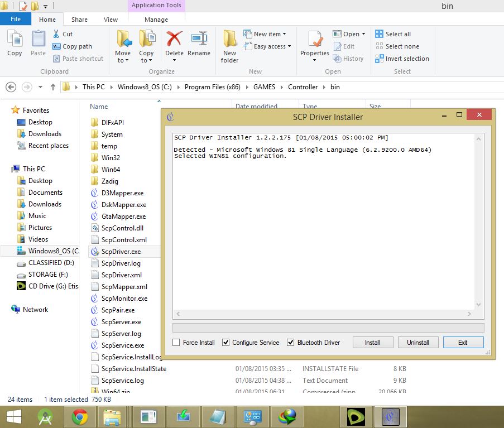The image size is (504, 428).
Task: Switch to the Home ribbon tab
Action: click(x=47, y=20)
